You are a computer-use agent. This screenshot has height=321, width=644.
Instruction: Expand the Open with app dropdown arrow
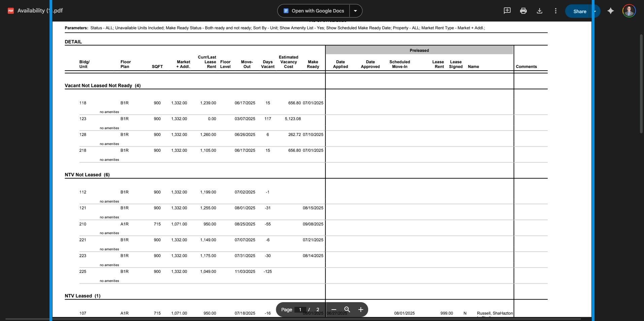(x=355, y=11)
